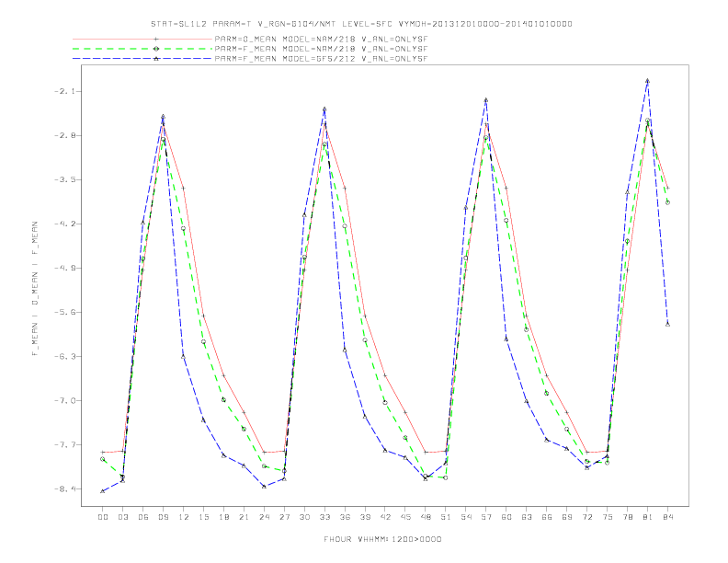Click the 30 forecast hour tick label
The image size is (728, 563).
click(x=304, y=517)
